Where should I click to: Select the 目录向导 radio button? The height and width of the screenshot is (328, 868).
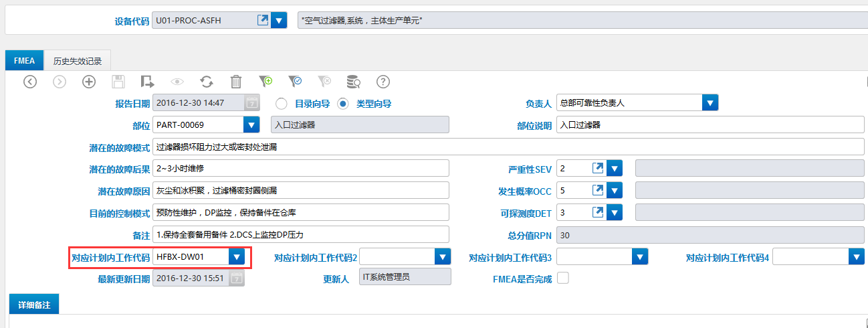(x=282, y=104)
